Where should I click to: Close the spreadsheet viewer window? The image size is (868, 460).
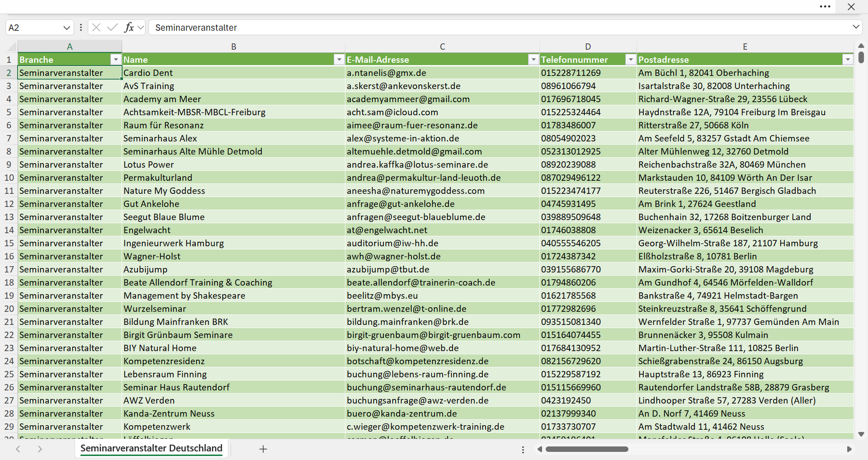pos(851,7)
